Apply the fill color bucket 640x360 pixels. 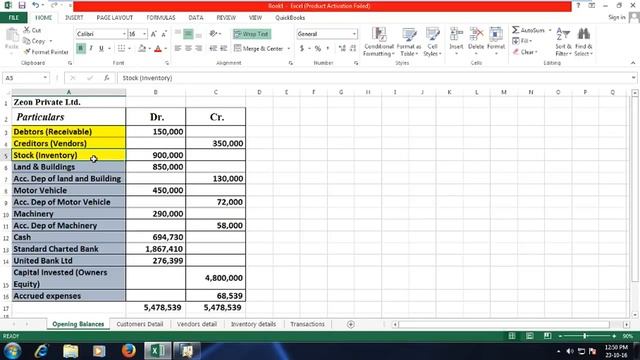tap(141, 48)
